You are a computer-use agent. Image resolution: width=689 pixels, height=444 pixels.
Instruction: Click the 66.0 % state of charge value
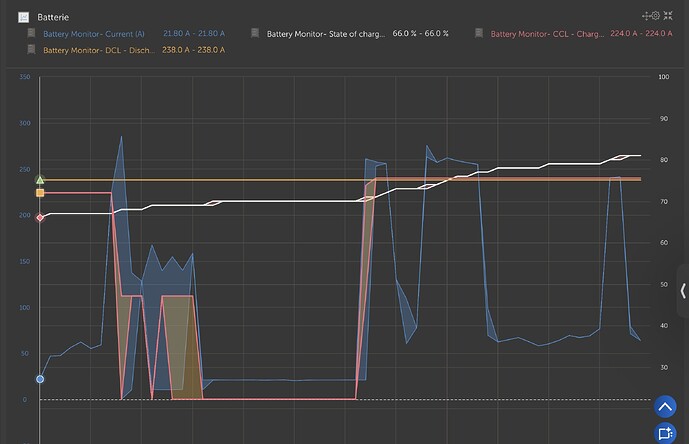pos(421,33)
